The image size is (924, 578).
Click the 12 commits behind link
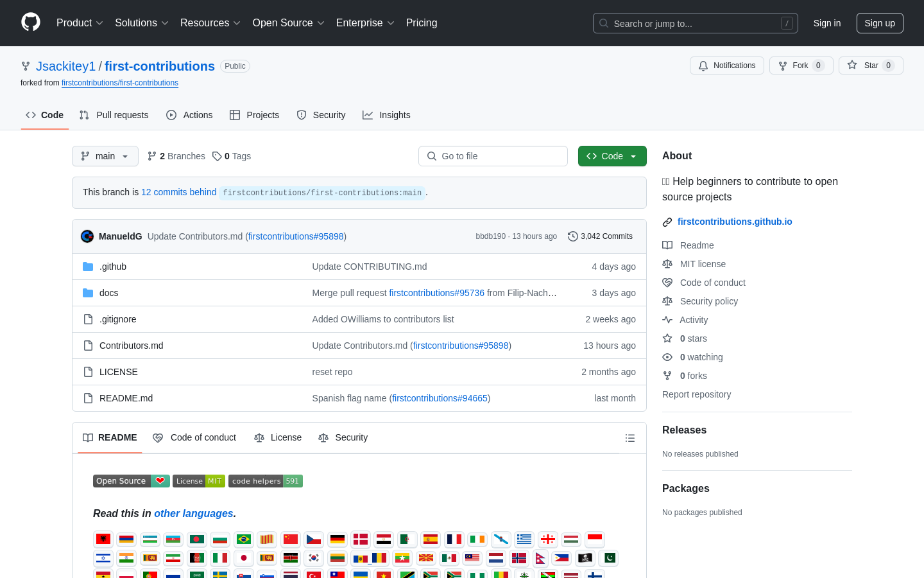(178, 192)
